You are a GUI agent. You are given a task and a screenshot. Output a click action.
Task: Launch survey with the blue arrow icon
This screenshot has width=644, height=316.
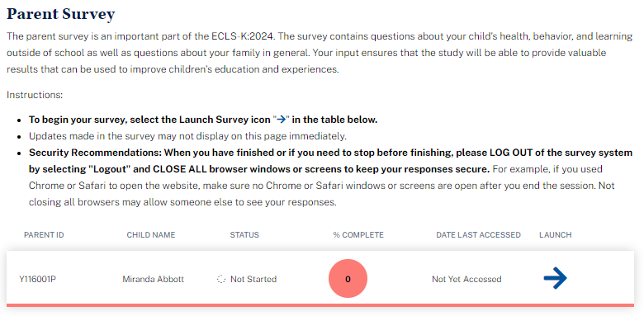556,279
